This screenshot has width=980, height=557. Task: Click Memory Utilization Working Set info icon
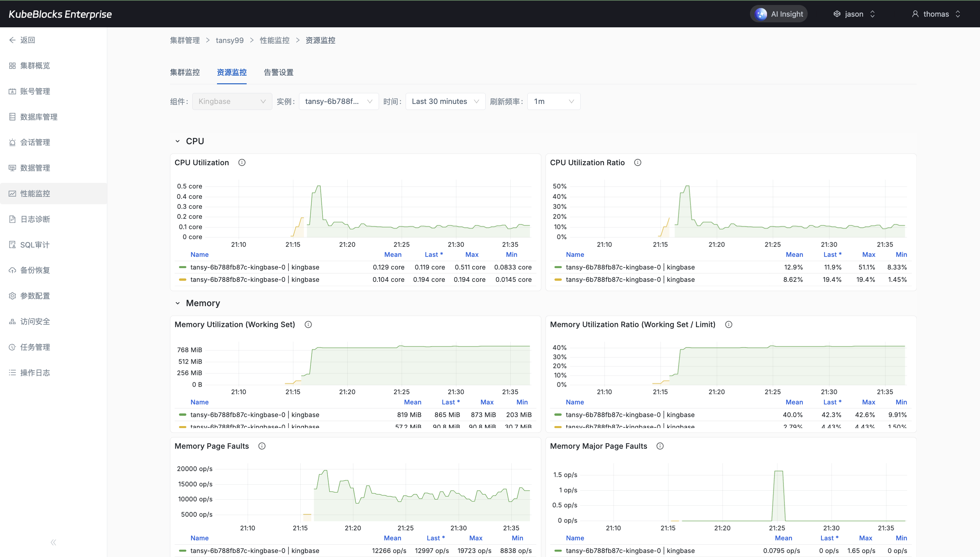(308, 324)
